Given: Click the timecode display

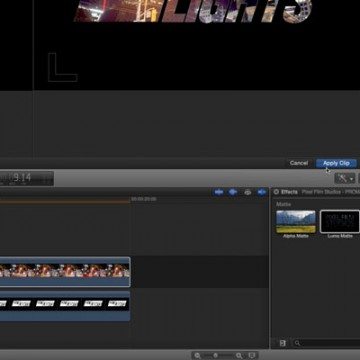Looking at the screenshot, I should (27, 178).
